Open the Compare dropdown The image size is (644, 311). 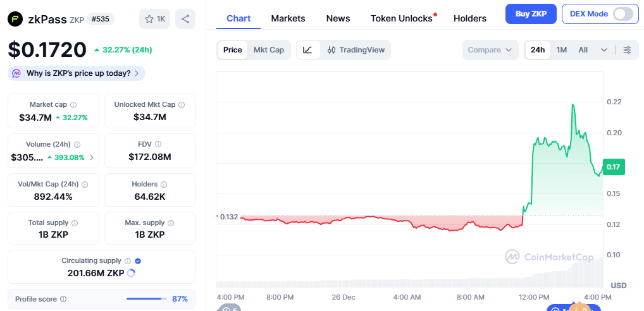pos(490,50)
